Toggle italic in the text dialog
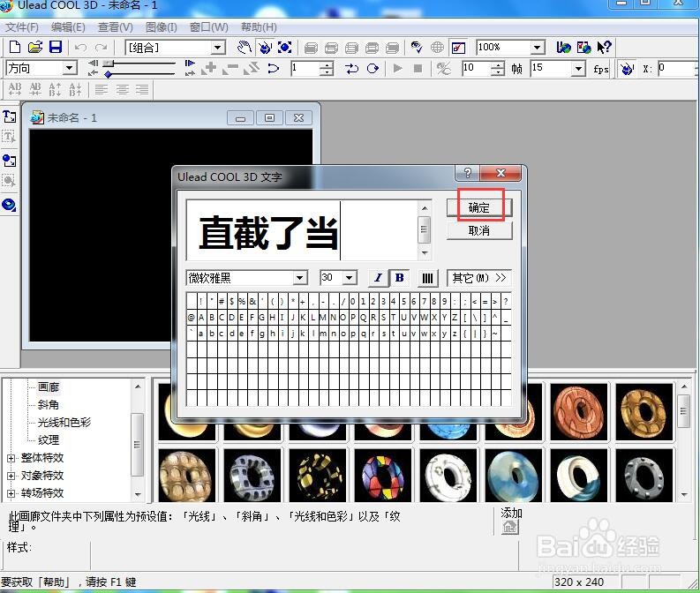Image resolution: width=700 pixels, height=593 pixels. coord(378,278)
